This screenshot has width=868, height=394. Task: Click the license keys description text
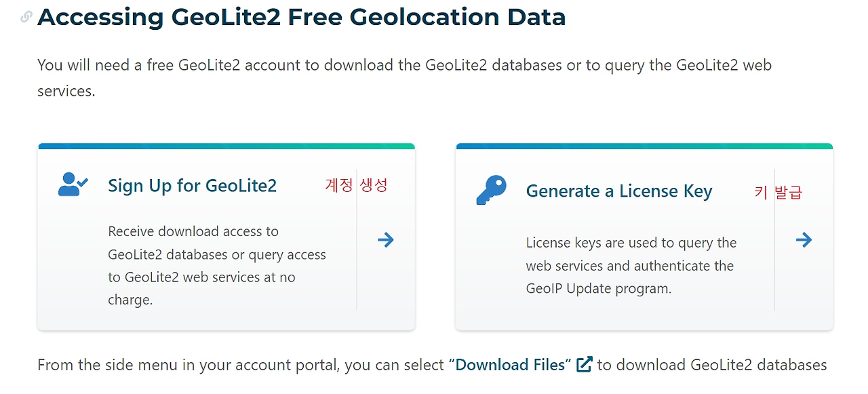pos(630,265)
